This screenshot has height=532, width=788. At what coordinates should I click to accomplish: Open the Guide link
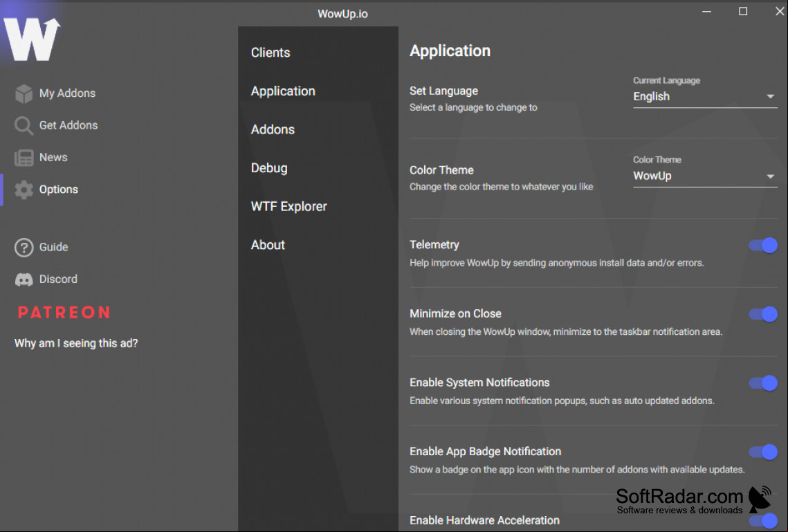[54, 247]
